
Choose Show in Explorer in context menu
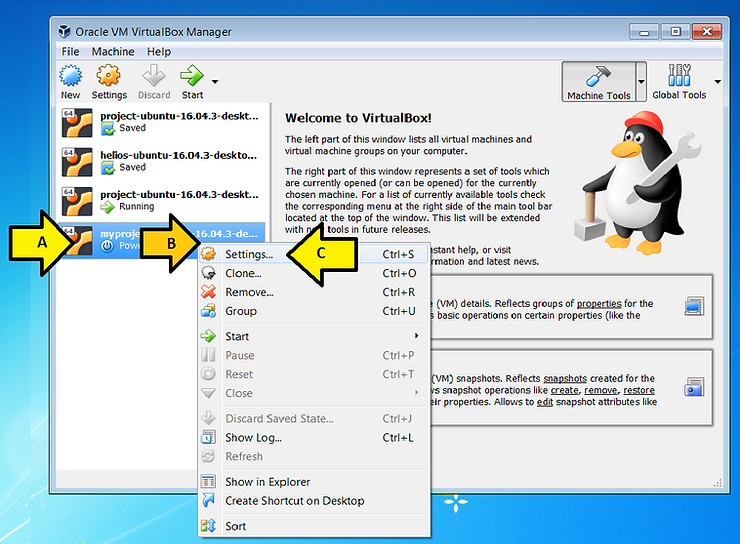[313, 482]
